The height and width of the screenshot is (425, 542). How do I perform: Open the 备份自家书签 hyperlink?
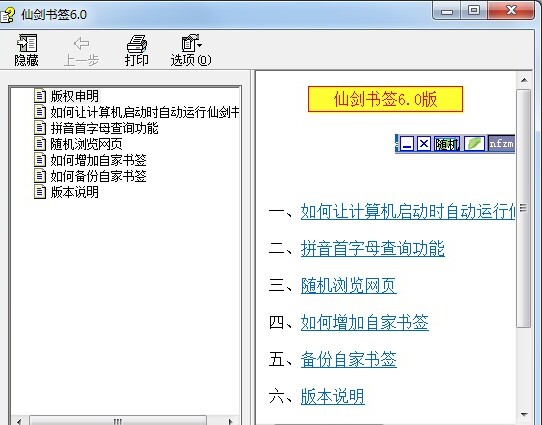tap(349, 360)
